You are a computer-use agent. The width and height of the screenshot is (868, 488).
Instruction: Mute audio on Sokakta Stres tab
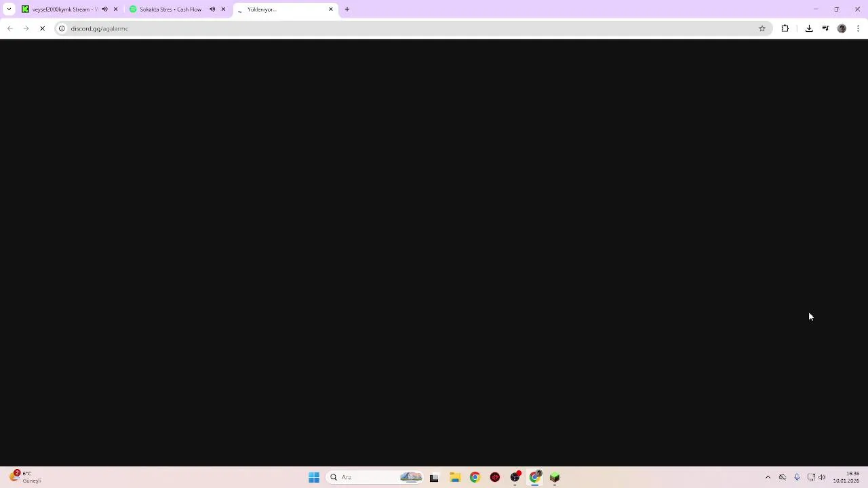point(212,9)
